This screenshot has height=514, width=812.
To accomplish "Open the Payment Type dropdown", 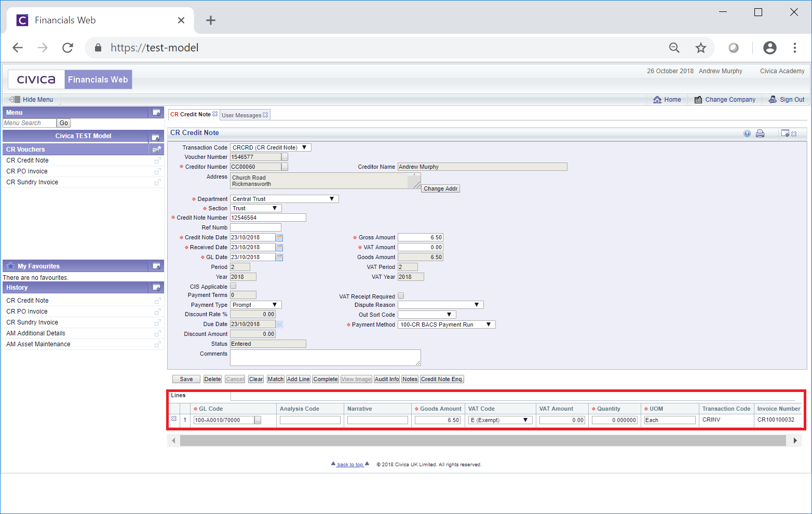I will point(256,305).
